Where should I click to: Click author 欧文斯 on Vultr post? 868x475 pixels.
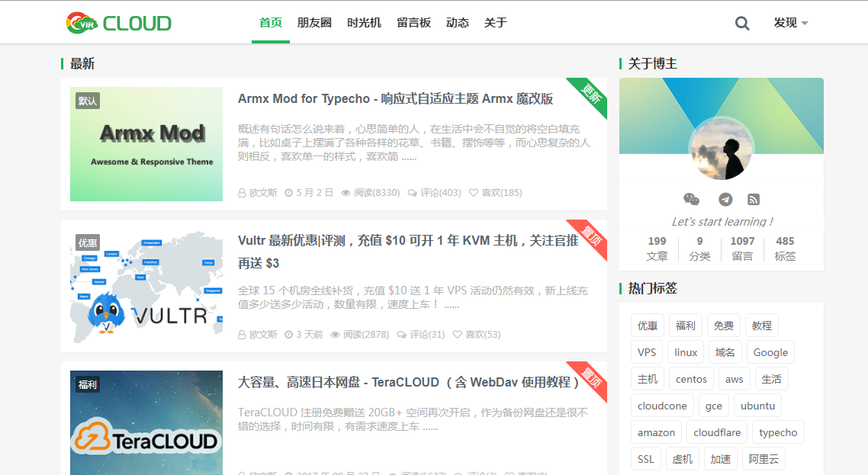point(257,335)
